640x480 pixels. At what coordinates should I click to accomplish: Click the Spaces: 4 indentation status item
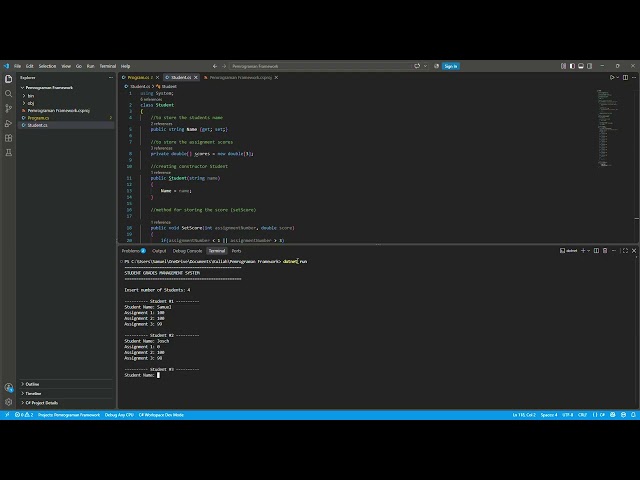pos(549,415)
